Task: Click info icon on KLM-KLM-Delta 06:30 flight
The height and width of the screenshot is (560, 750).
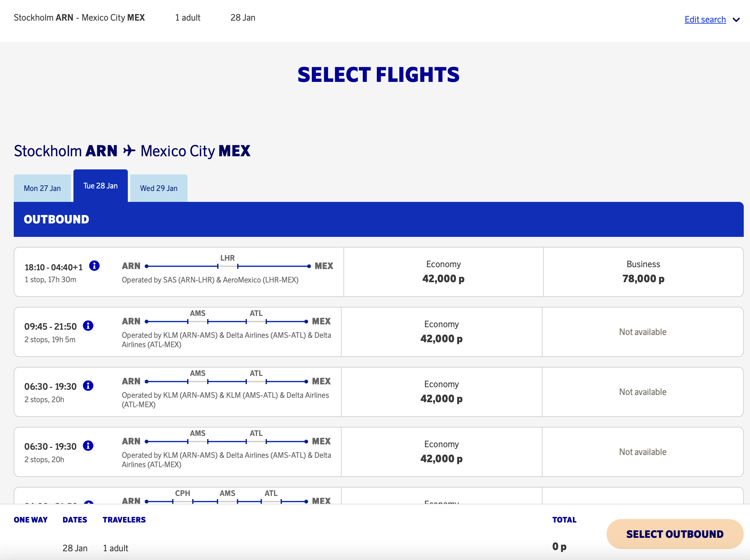Action: 88,386
